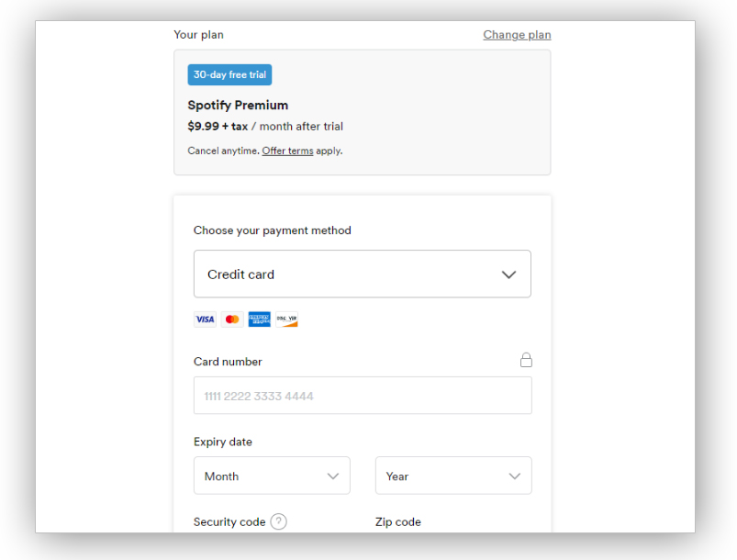Open the Change plan link
This screenshot has width=737, height=560.
(x=516, y=34)
